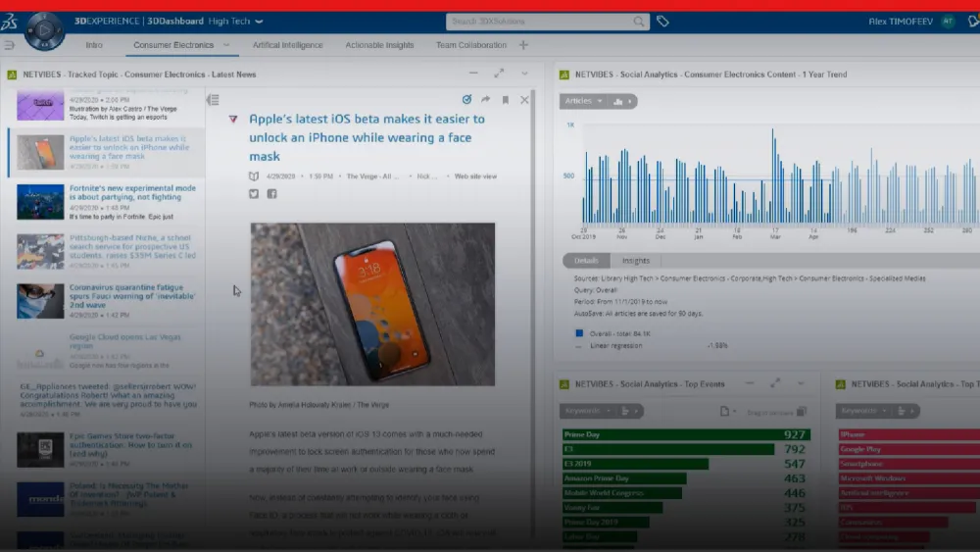Click the Fortnite news thumbnail

pos(40,201)
